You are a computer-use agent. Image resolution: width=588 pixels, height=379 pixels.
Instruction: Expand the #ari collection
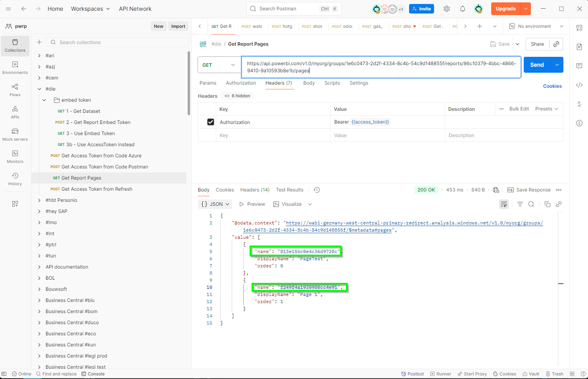click(x=39, y=56)
